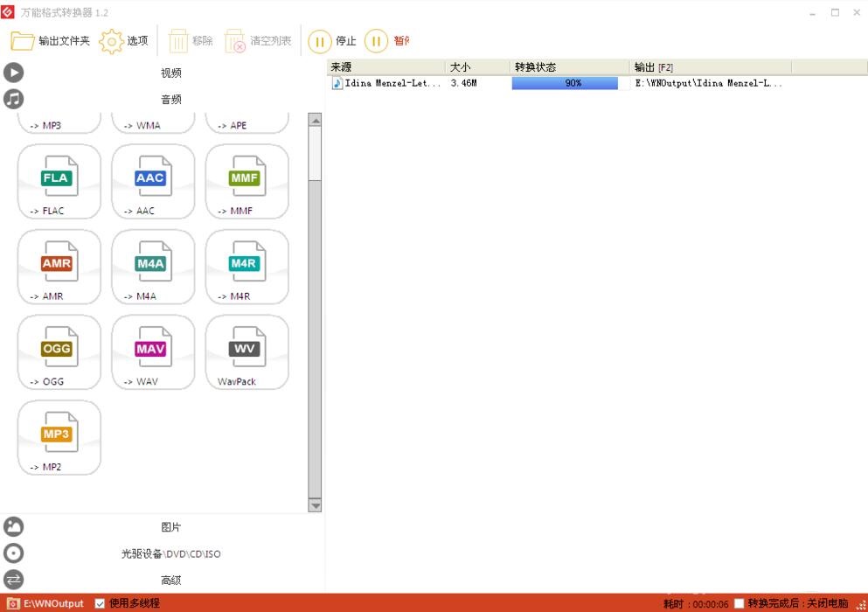This screenshot has width=868, height=612.
Task: Open the 高级 section
Action: coord(170,580)
